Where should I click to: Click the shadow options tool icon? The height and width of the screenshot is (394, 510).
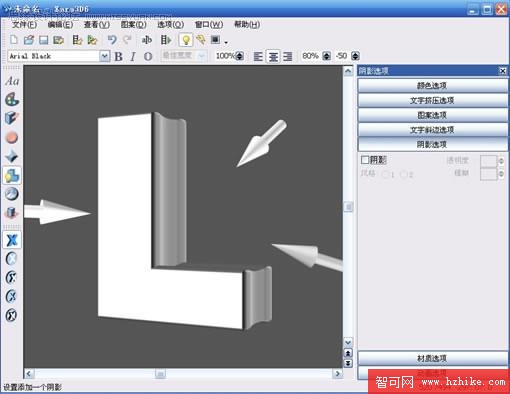12,175
